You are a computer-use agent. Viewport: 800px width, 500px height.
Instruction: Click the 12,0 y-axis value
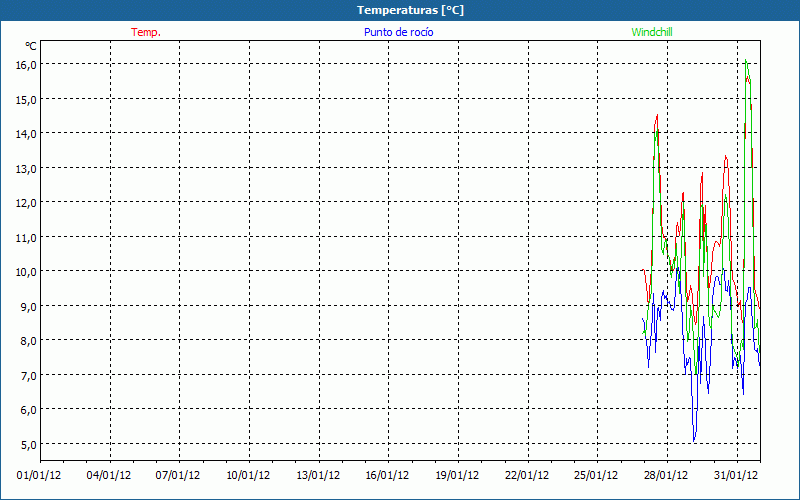26,203
